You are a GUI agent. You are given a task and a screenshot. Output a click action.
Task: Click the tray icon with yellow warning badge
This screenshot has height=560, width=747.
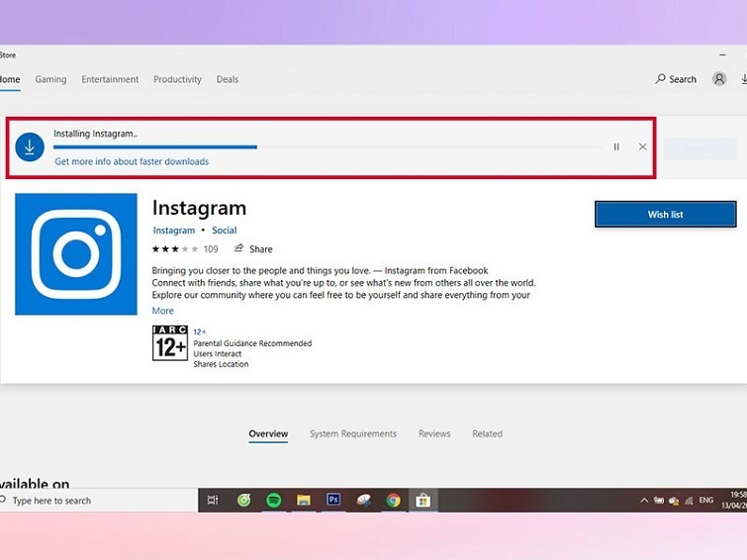pos(674,501)
